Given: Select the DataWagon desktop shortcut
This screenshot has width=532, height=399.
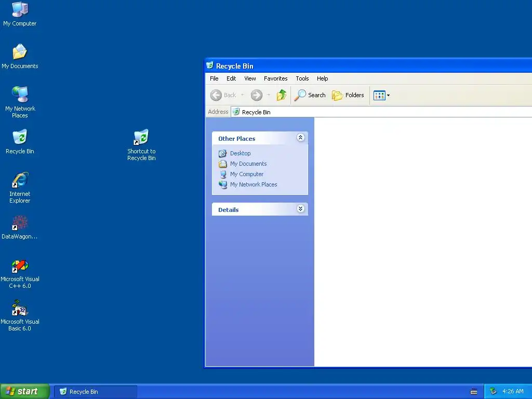Looking at the screenshot, I should (x=20, y=227).
